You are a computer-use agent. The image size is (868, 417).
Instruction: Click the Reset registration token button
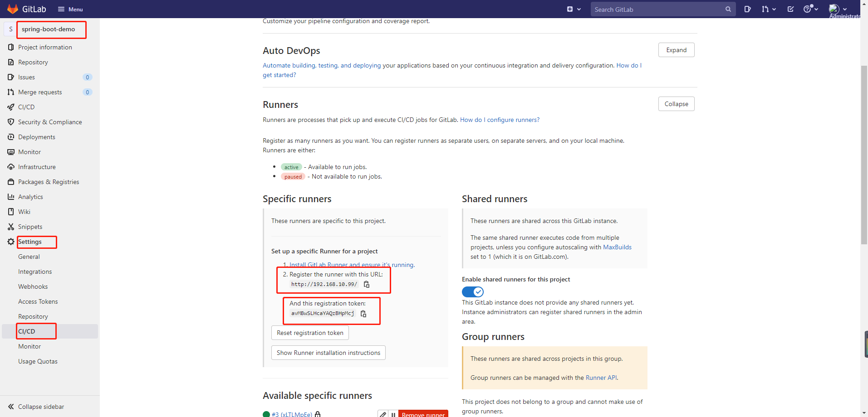[310, 333]
